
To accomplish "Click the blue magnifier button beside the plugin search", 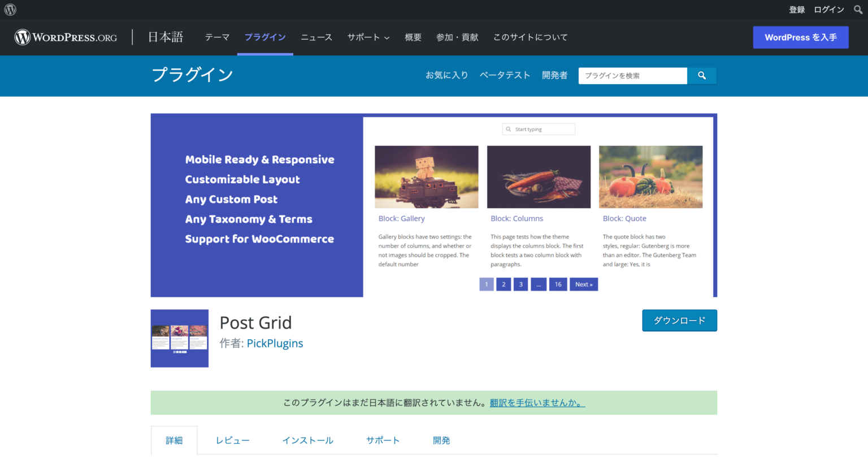I will click(701, 75).
